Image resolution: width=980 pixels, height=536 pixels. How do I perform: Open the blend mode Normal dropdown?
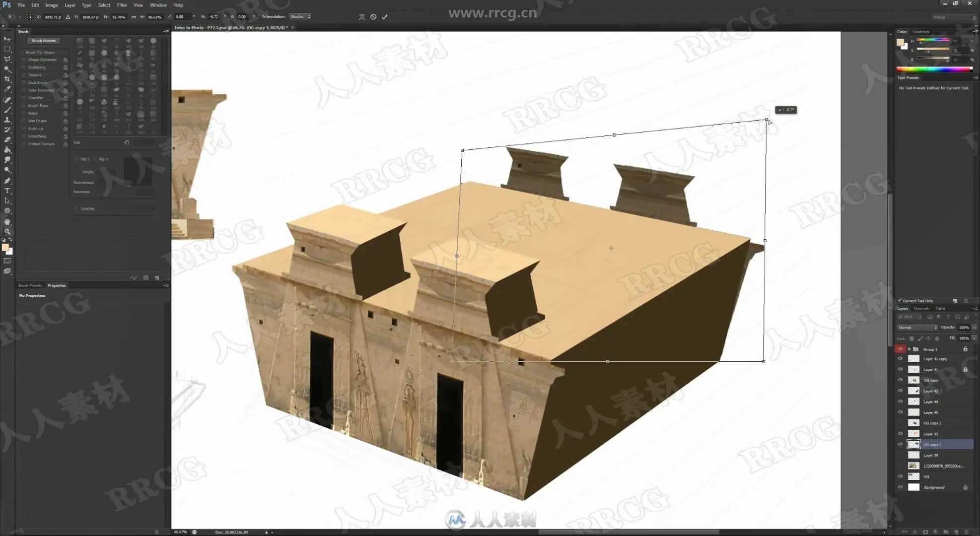(x=917, y=328)
